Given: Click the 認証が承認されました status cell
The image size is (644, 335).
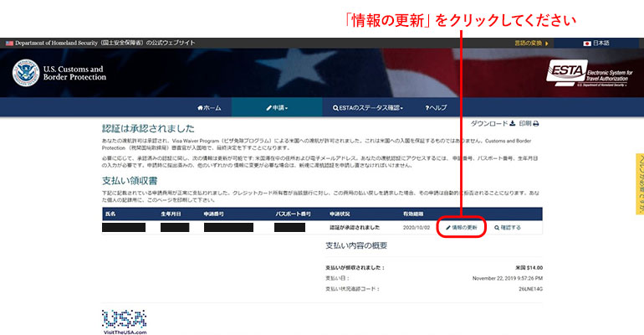Looking at the screenshot, I should click(x=355, y=227).
